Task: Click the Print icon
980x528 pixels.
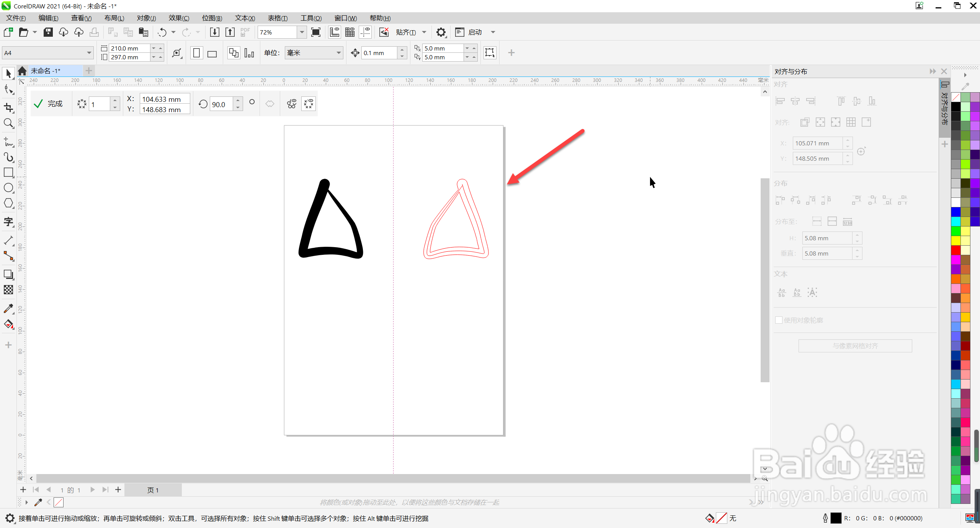Action: pyautogui.click(x=94, y=32)
